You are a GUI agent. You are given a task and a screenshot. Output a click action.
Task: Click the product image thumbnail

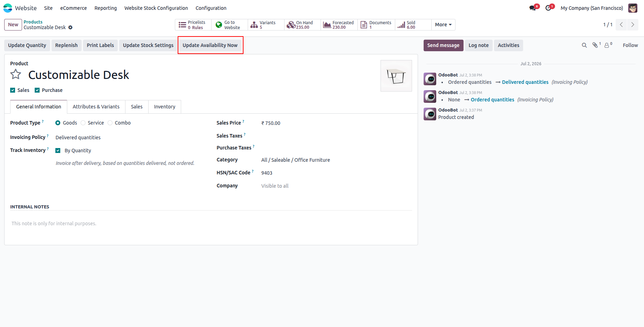[396, 76]
